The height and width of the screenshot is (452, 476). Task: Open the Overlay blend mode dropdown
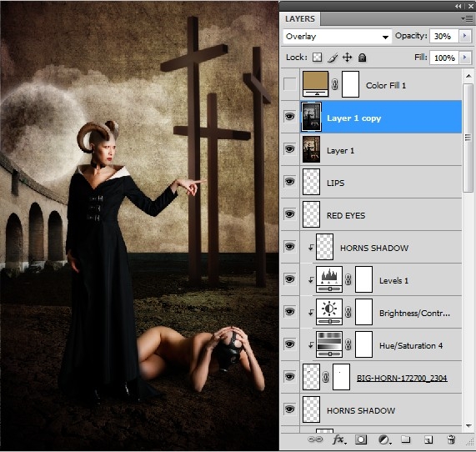coord(338,37)
